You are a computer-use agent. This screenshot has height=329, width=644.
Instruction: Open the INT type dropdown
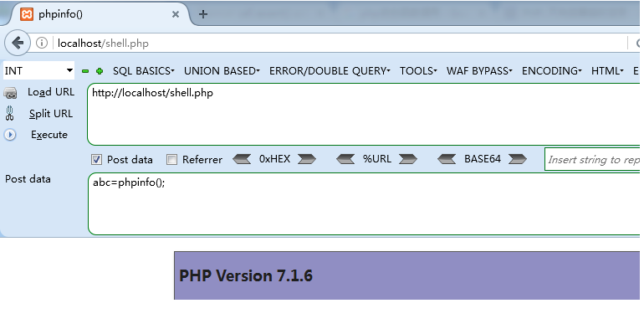click(x=39, y=70)
